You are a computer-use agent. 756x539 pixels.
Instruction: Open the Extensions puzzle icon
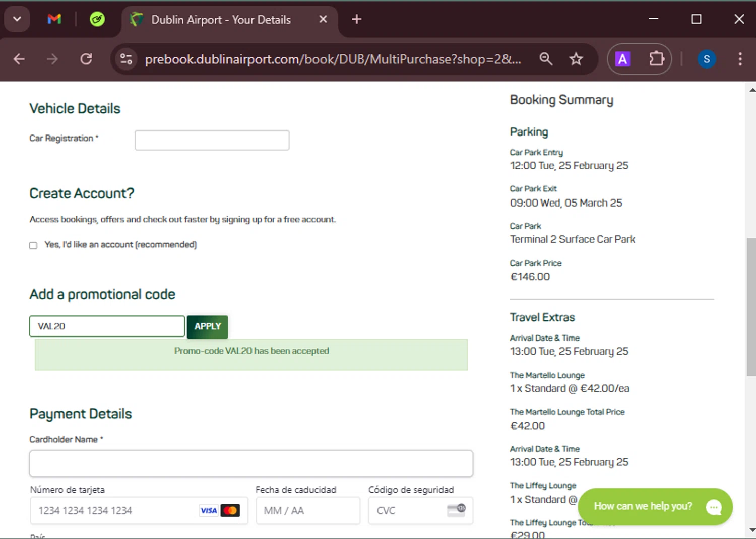[657, 59]
